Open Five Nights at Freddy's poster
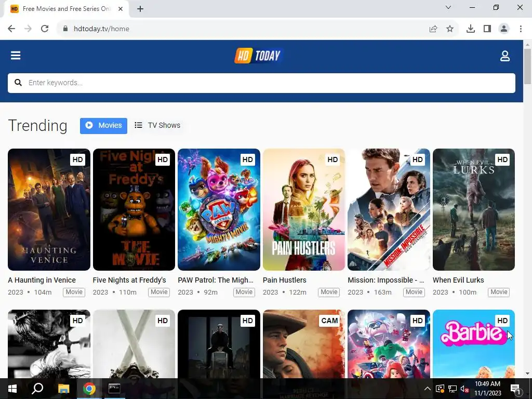The width and height of the screenshot is (532, 399). click(134, 209)
